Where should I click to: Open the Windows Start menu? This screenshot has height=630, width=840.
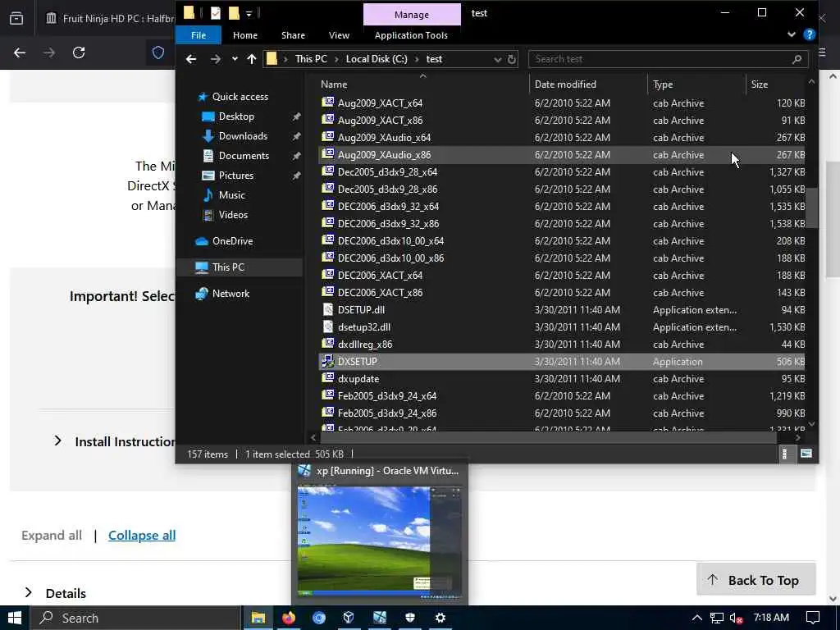pyautogui.click(x=15, y=618)
